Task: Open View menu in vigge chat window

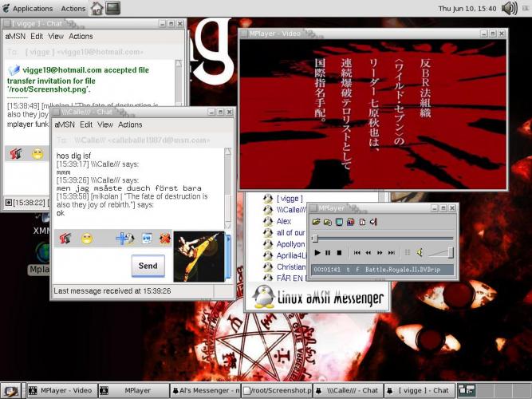Action: tap(56, 36)
